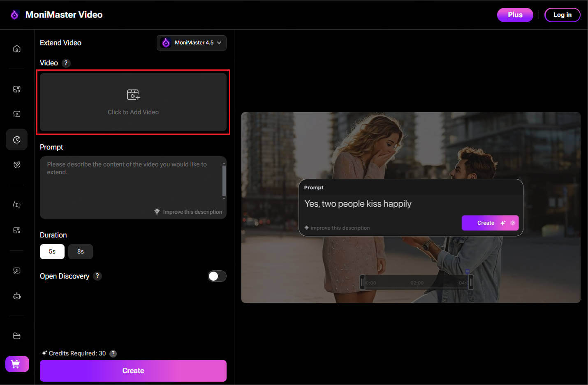Image resolution: width=588 pixels, height=385 pixels.
Task: Open the Plus upgrade button
Action: tap(515, 14)
